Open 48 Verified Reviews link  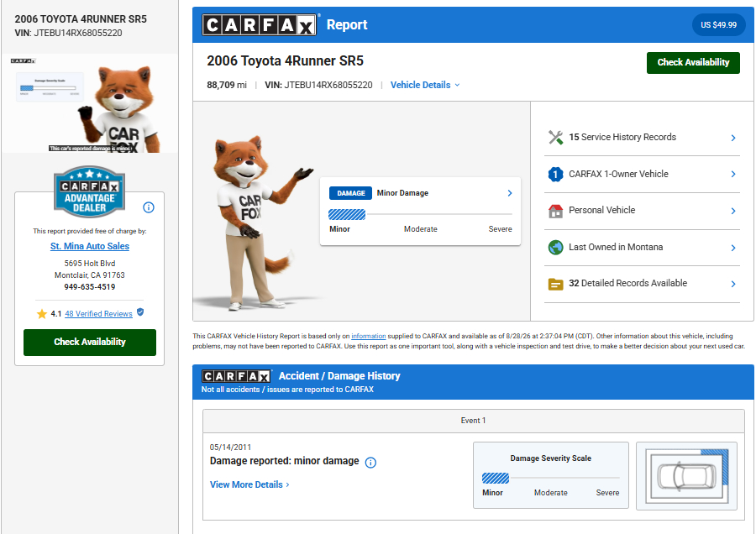point(98,314)
